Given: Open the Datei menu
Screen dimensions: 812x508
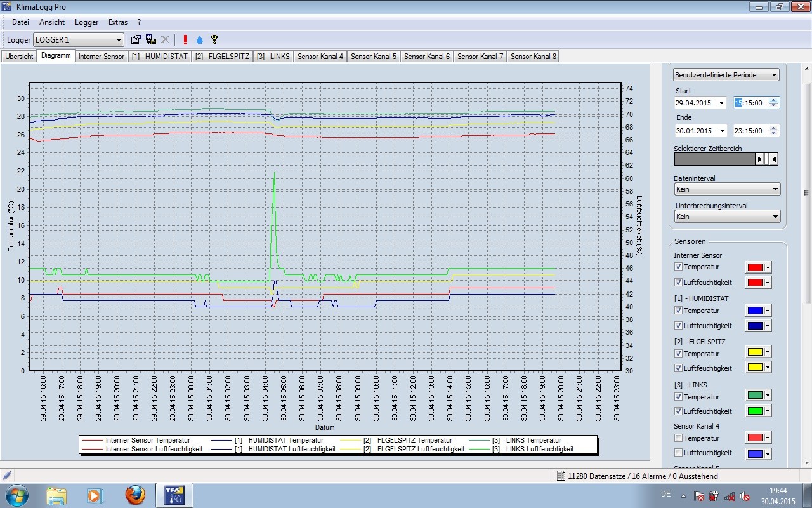Looking at the screenshot, I should 21,22.
